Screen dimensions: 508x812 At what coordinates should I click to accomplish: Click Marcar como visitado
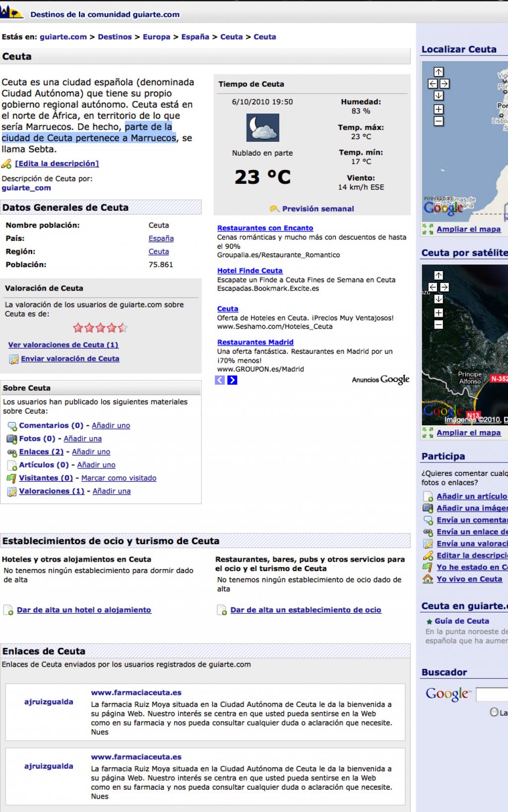[x=119, y=478]
